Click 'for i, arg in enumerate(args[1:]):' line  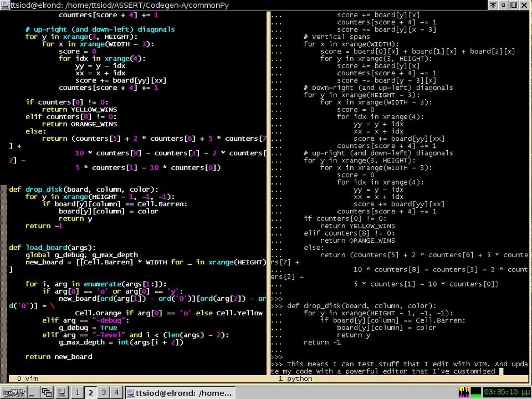96,284
